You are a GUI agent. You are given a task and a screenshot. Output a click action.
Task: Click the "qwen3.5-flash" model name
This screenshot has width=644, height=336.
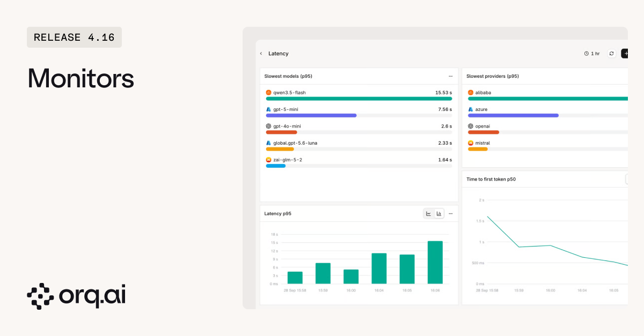(x=290, y=93)
